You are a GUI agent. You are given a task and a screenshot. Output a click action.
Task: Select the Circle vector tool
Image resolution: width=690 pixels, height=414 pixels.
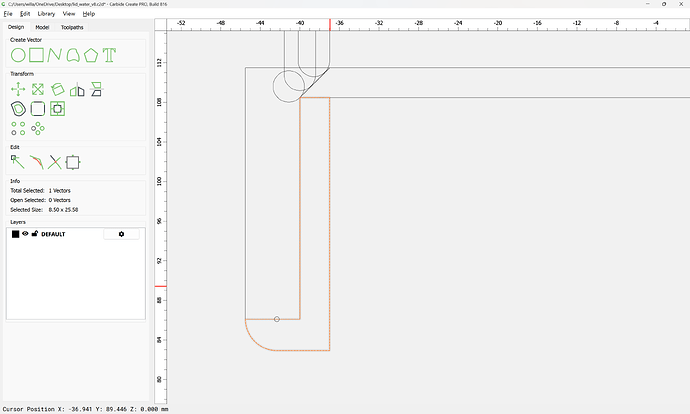(x=18, y=55)
